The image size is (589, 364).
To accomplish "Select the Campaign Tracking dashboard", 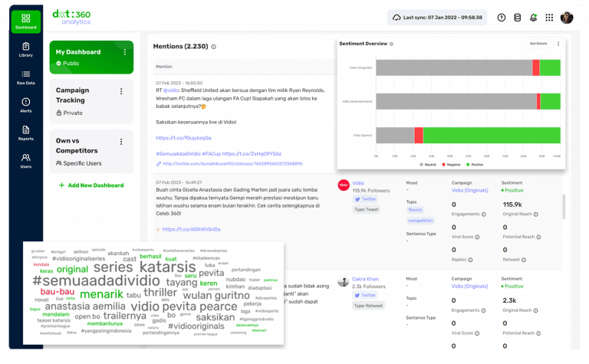I will tap(91, 101).
